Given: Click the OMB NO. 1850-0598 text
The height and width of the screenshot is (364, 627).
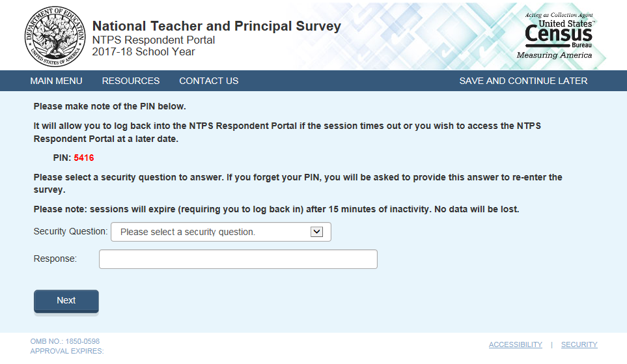Looking at the screenshot, I should (x=64, y=341).
